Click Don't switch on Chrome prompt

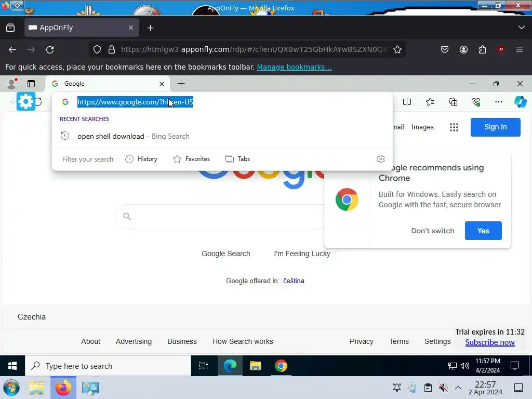(433, 231)
